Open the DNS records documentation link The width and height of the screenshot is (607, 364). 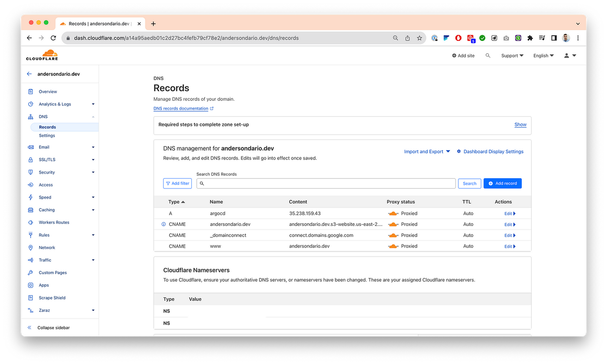181,108
